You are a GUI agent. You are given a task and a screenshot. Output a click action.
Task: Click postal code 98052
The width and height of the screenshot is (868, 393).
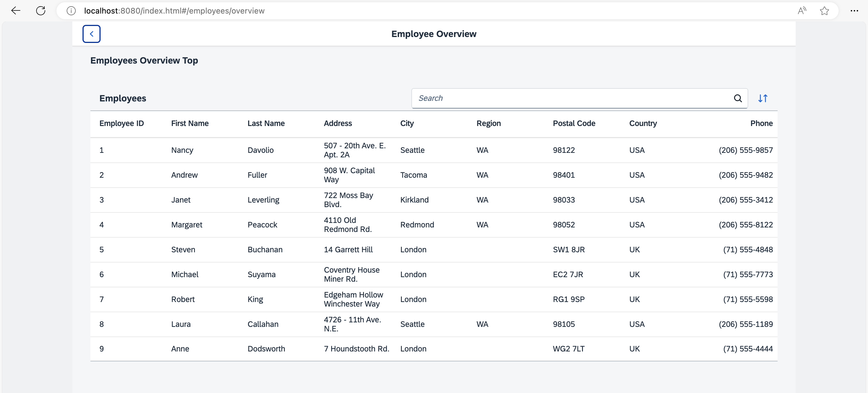pos(564,225)
